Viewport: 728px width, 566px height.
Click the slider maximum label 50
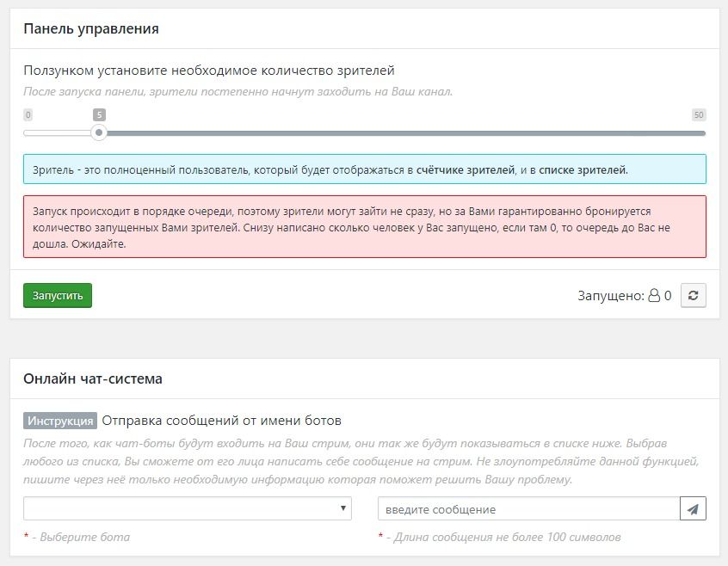click(x=698, y=114)
